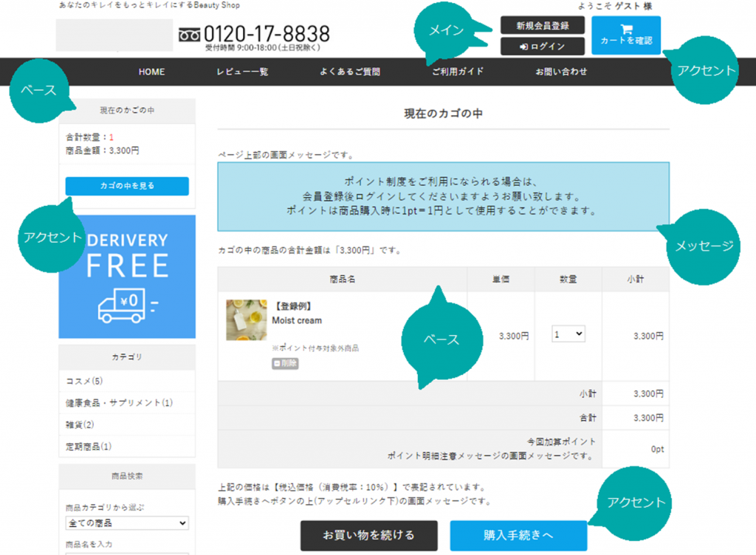Image resolution: width=756 pixels, height=555 pixels.
Task: Click the ようこそ ゲスト 様 greeting
Action: [615, 6]
